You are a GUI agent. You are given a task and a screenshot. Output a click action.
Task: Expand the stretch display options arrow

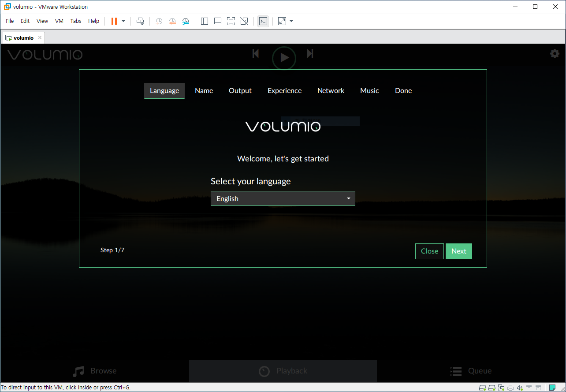(x=291, y=21)
